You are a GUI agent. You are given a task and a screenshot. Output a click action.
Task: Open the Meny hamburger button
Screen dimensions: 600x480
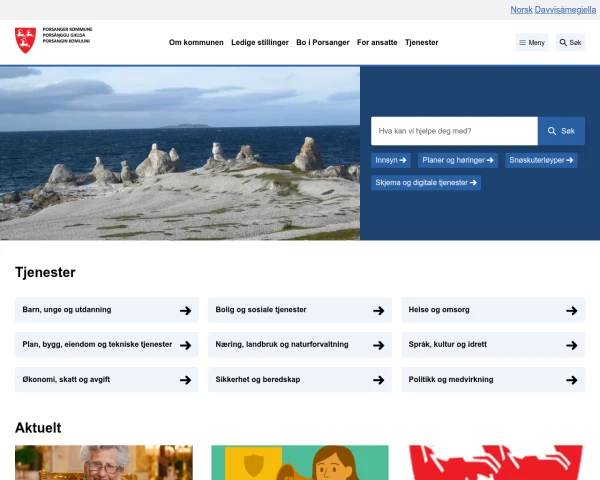click(x=532, y=42)
